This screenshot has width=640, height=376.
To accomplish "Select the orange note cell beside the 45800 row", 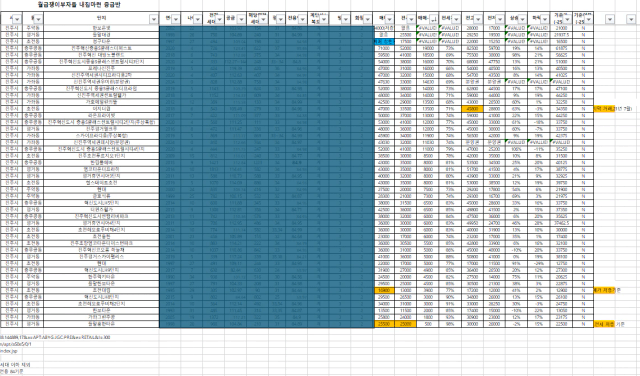I will point(604,109).
